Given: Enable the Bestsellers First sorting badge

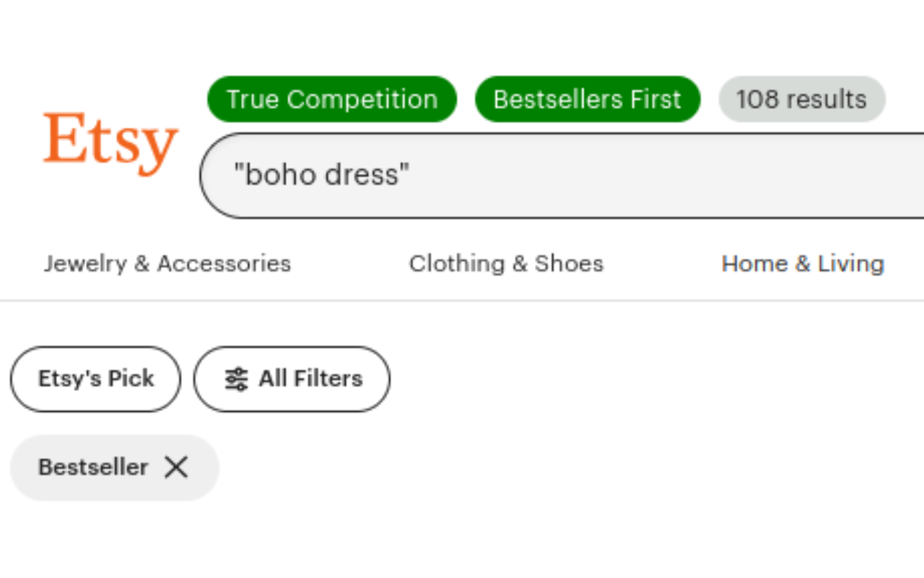Looking at the screenshot, I should [x=587, y=99].
